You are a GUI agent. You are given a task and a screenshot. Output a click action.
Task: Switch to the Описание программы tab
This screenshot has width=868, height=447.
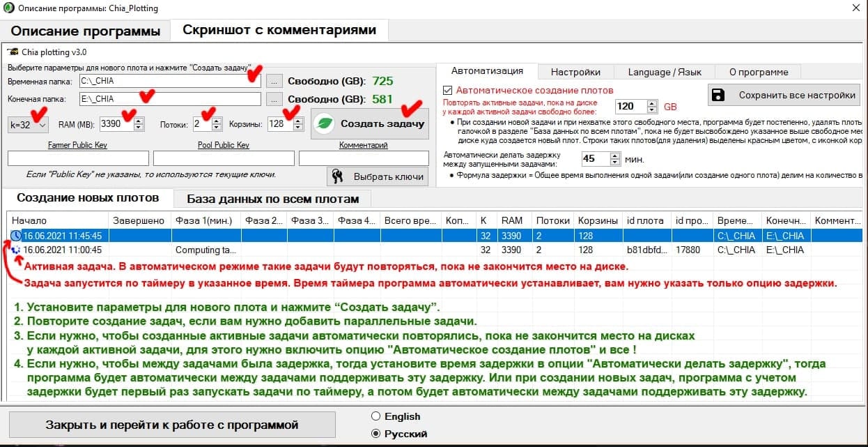click(x=85, y=31)
